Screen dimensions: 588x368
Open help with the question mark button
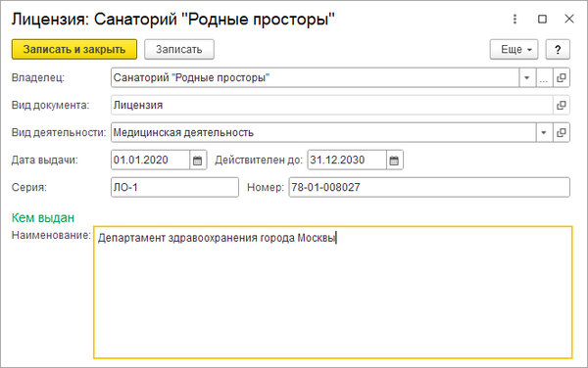[558, 49]
